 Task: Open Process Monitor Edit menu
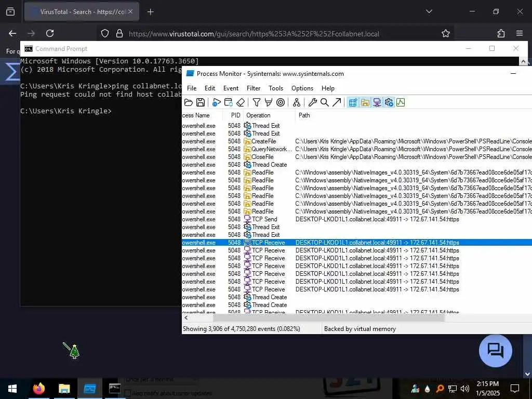pos(210,88)
